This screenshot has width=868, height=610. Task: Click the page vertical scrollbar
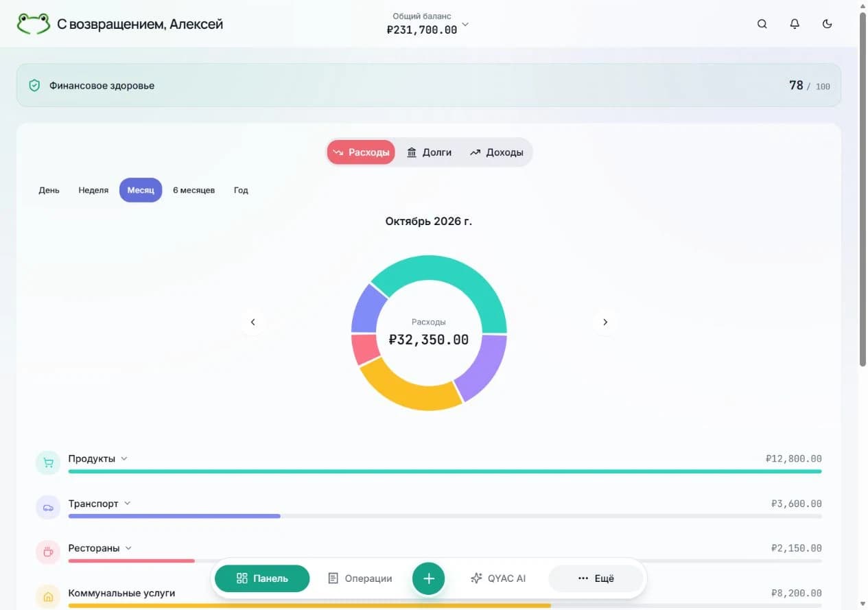click(x=863, y=189)
